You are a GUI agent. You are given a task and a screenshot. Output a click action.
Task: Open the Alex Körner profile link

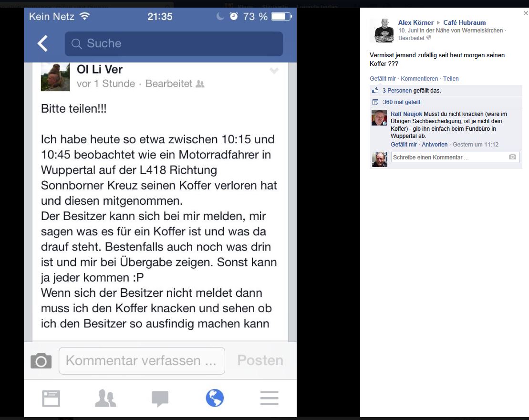point(415,22)
